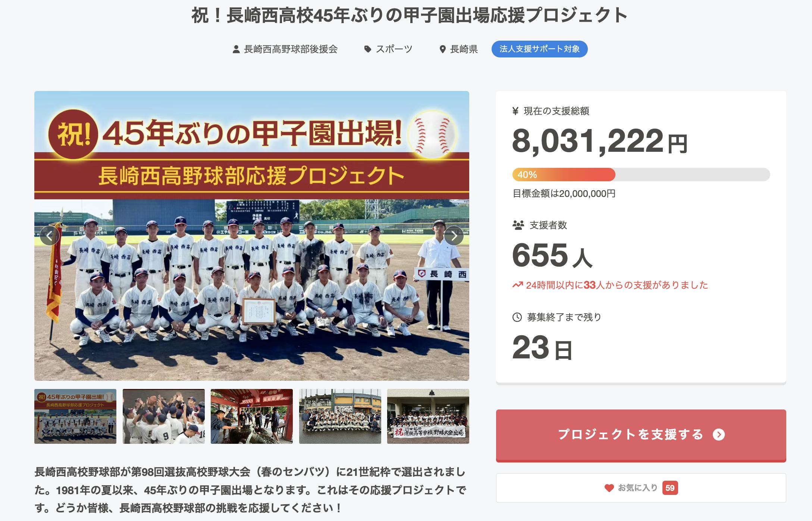
Task: Click the trending arrow icon before 24時間以内に
Action: pyautogui.click(x=518, y=285)
